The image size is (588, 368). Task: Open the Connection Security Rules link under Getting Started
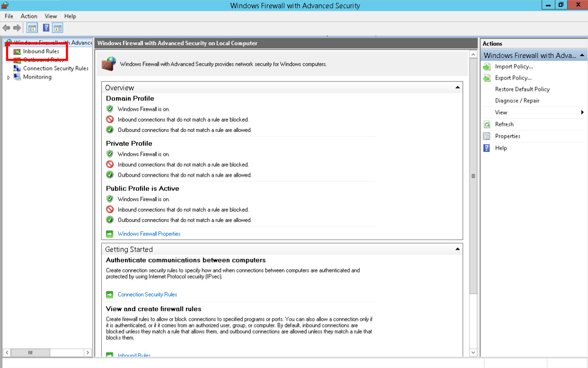148,294
